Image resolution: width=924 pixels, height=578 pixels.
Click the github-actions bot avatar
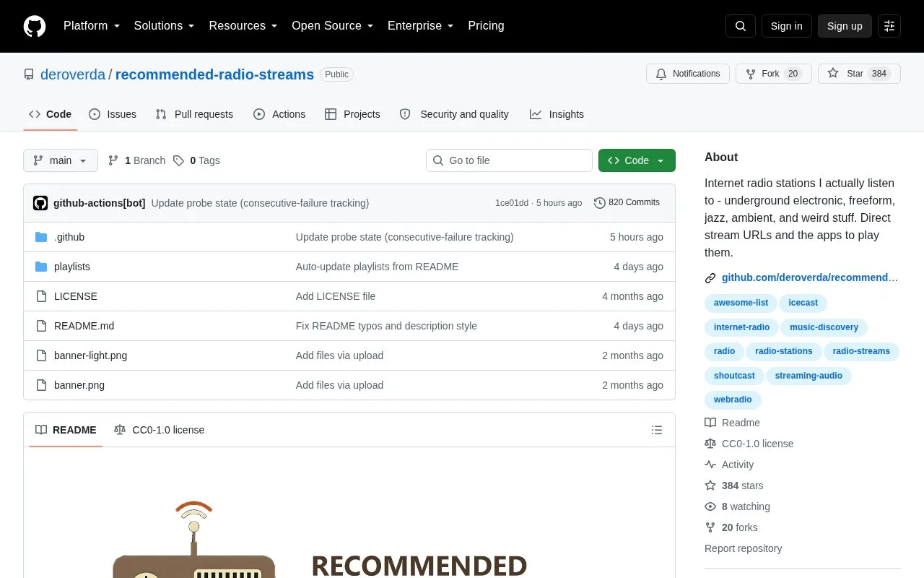[40, 203]
